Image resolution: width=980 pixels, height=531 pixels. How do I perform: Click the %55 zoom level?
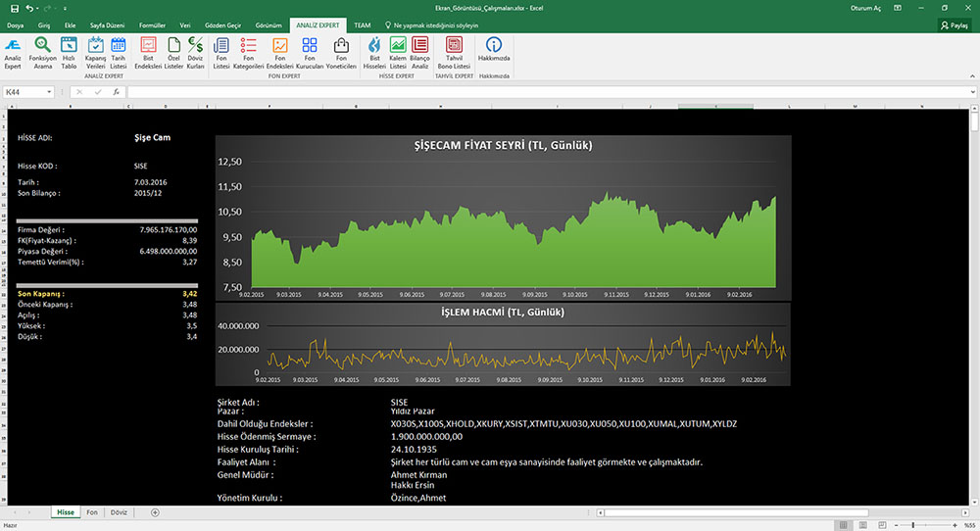[969, 525]
